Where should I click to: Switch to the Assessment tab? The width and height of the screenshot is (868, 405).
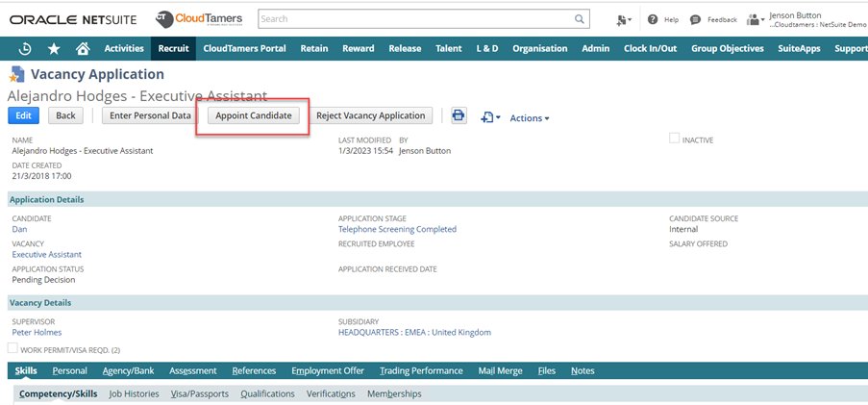coord(193,370)
